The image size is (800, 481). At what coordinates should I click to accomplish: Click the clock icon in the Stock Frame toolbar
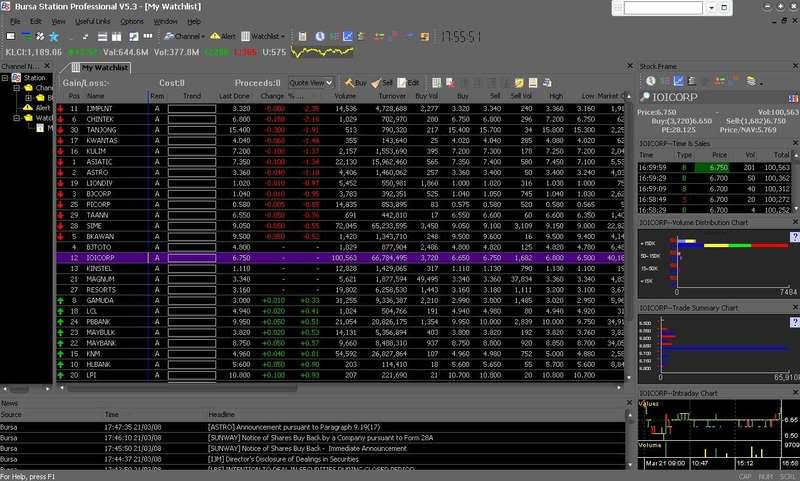point(651,81)
